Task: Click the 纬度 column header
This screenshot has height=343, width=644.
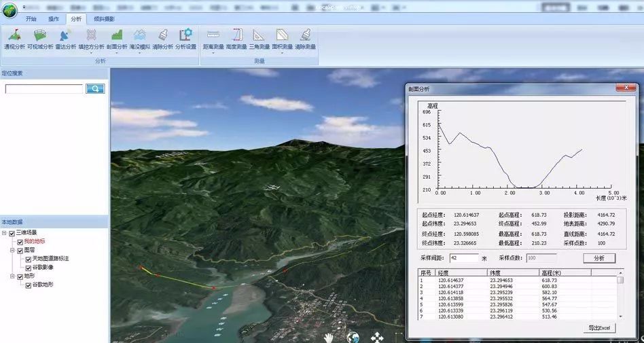Action: point(513,273)
